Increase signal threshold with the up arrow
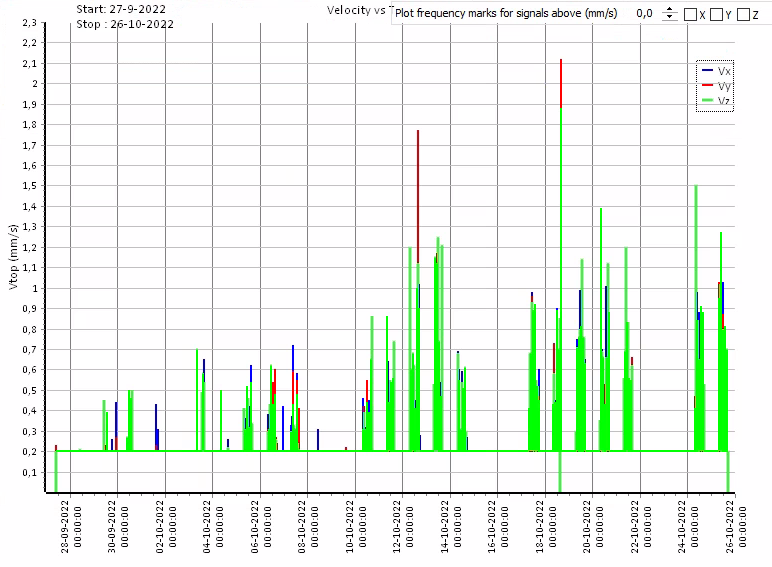Viewport: 772px width, 567px height. [670, 10]
